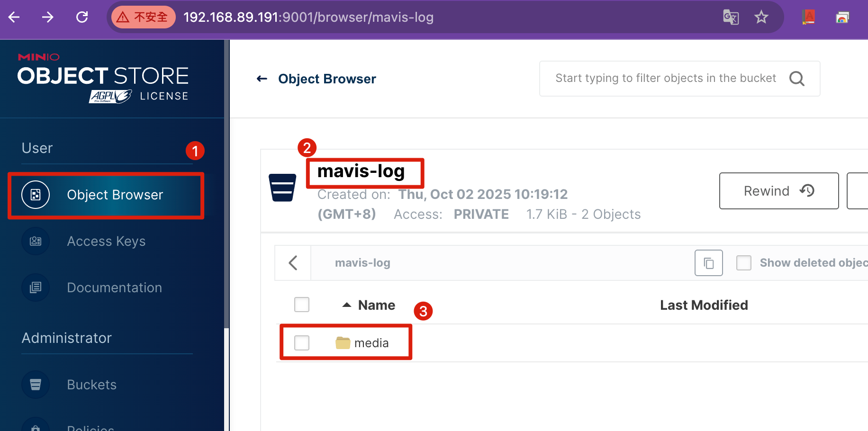
Task: Click the Object Browser sidebar icon
Action: pos(36,195)
